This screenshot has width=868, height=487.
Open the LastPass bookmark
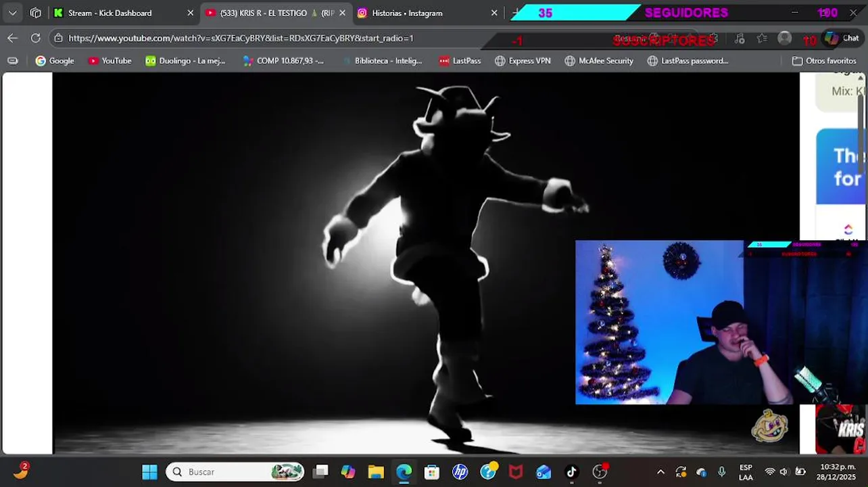[460, 61]
